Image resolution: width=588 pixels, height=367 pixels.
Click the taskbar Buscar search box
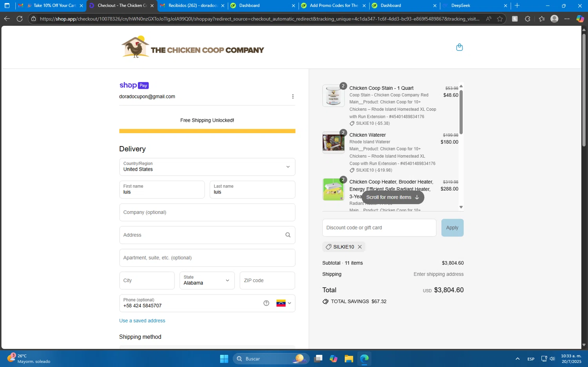pos(271,359)
